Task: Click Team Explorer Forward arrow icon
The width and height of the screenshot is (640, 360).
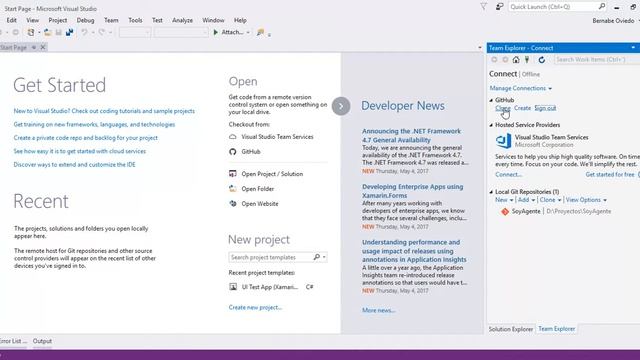Action: [x=505, y=60]
